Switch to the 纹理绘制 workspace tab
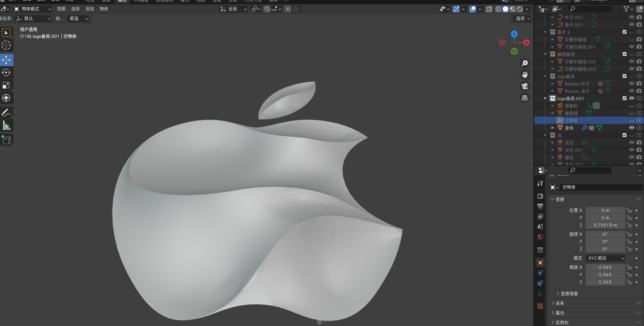The image size is (644, 326). [165, 1]
